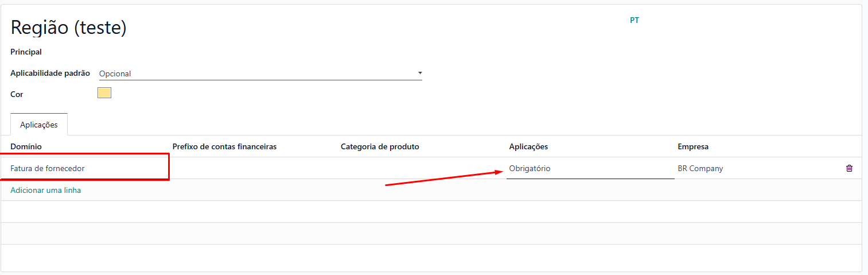Switch to the Aplicações tab
The height and width of the screenshot is (275, 868).
(39, 125)
